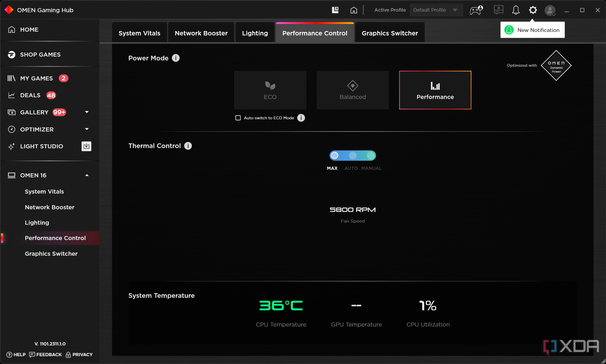Click the OMEN Gaming Hub logo icon

9,10
